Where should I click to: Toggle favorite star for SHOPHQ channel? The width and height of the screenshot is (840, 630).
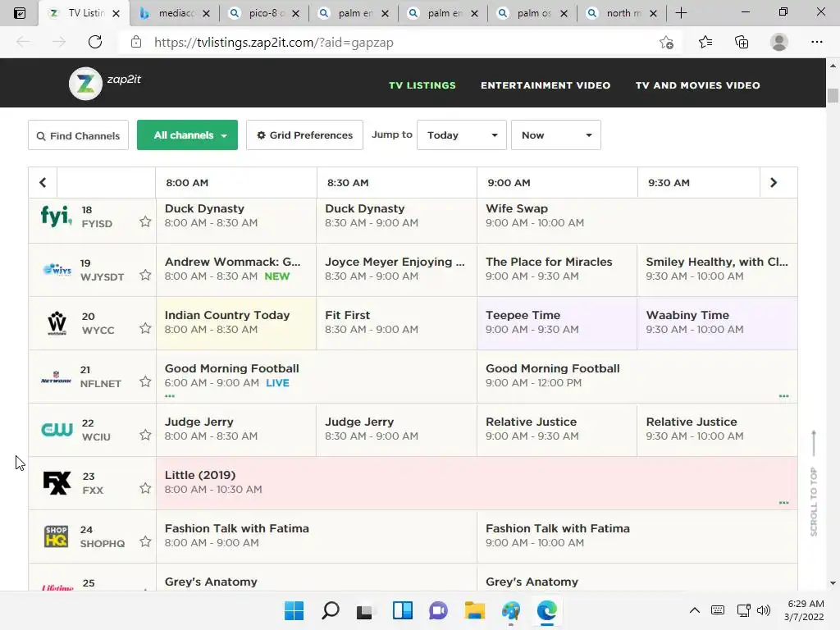pyautogui.click(x=145, y=541)
